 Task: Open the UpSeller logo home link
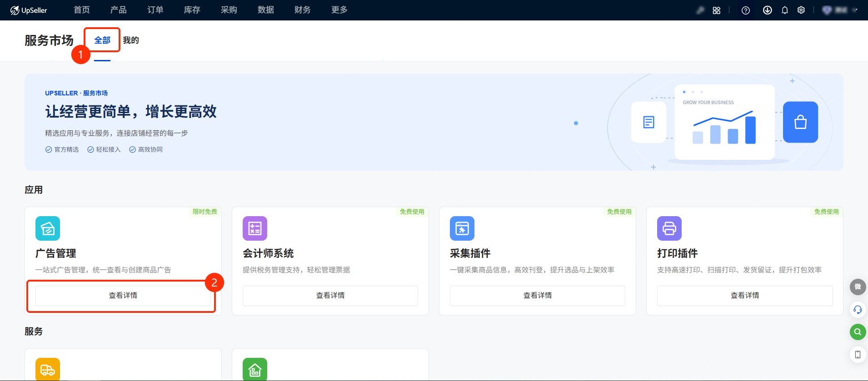click(x=29, y=10)
